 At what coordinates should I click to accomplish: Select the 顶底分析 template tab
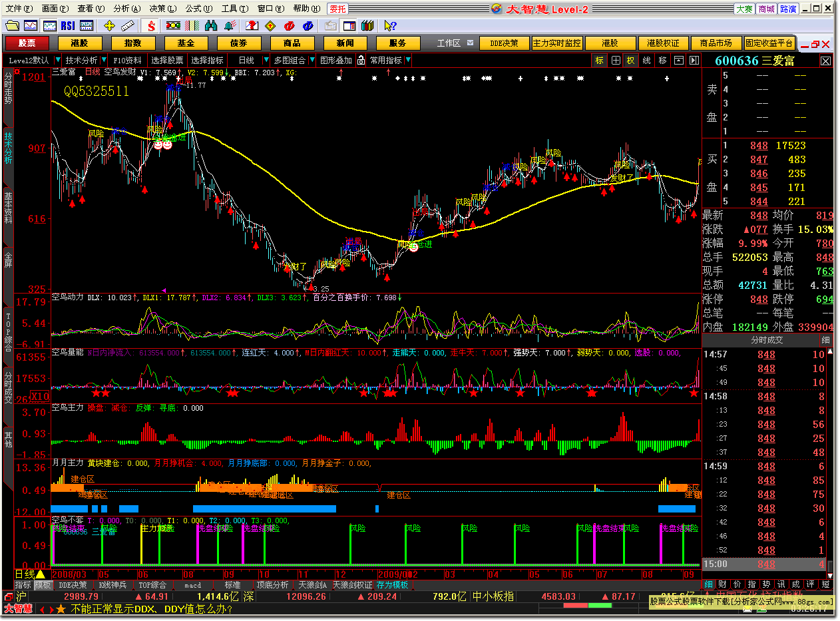click(272, 585)
